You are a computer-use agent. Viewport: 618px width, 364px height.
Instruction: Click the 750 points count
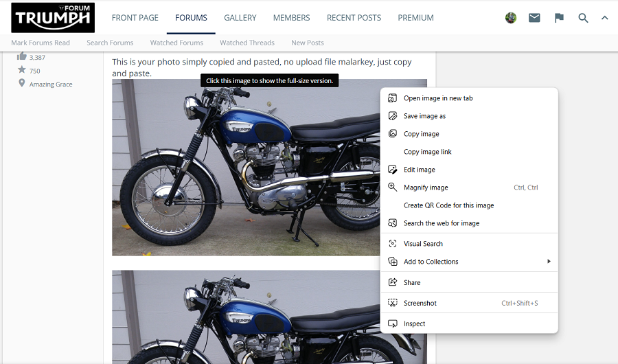pos(35,71)
